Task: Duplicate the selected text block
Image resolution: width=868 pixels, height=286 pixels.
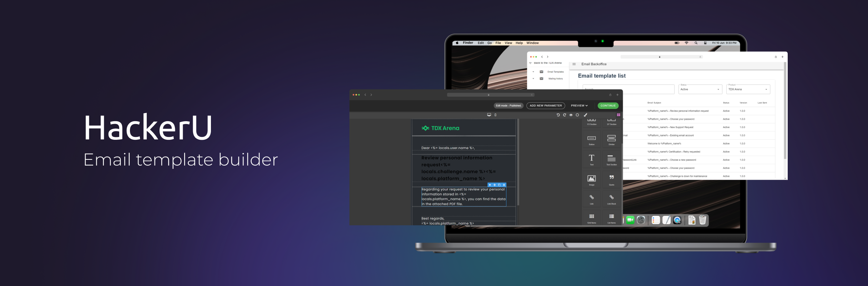Action: [499, 185]
